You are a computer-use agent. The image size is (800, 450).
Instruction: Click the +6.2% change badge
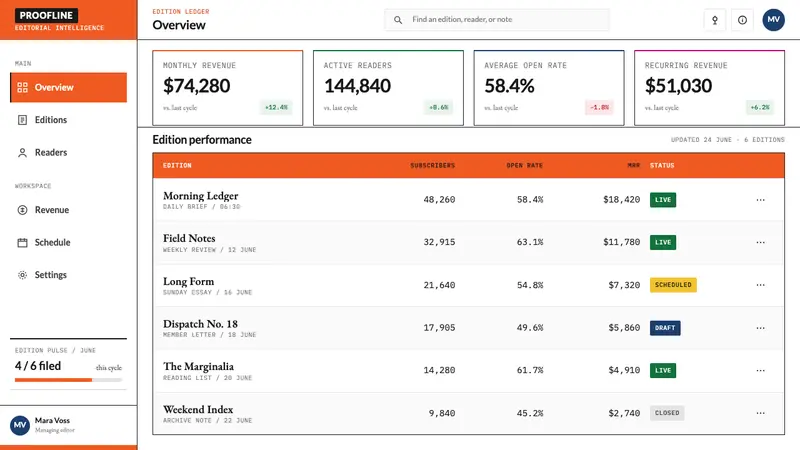pyautogui.click(x=760, y=108)
